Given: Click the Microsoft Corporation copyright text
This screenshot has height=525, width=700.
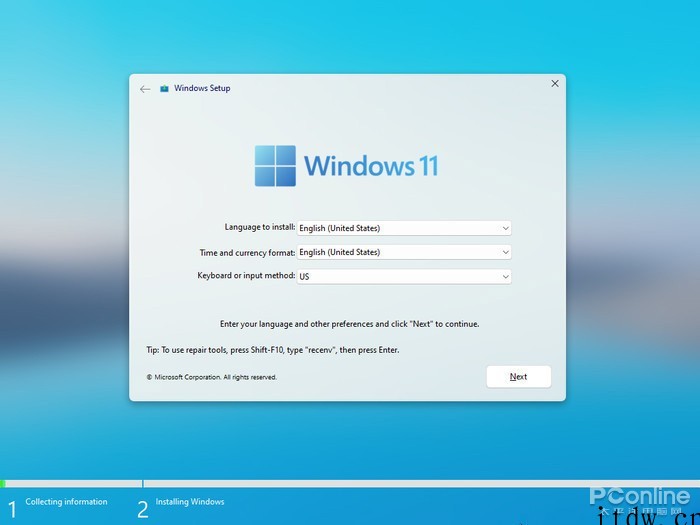Looking at the screenshot, I should pyautogui.click(x=212, y=377).
